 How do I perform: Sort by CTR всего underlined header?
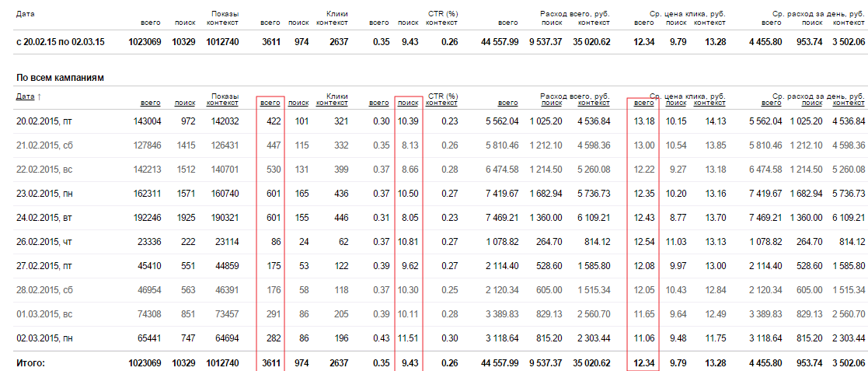point(379,103)
